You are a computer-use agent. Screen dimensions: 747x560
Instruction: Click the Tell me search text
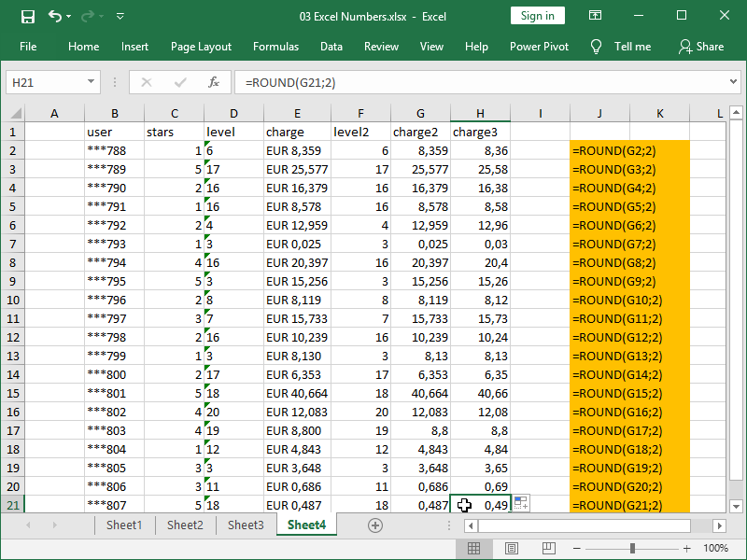[632, 47]
